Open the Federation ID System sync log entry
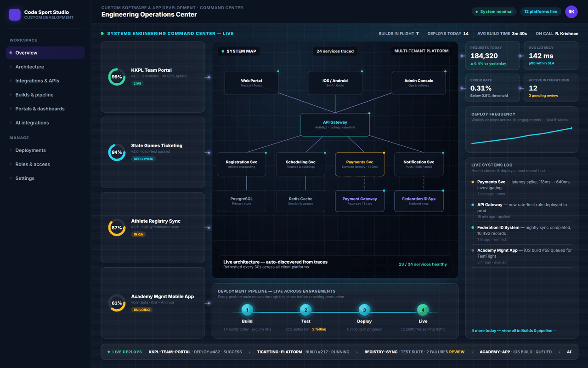The image size is (588, 368). click(x=522, y=233)
